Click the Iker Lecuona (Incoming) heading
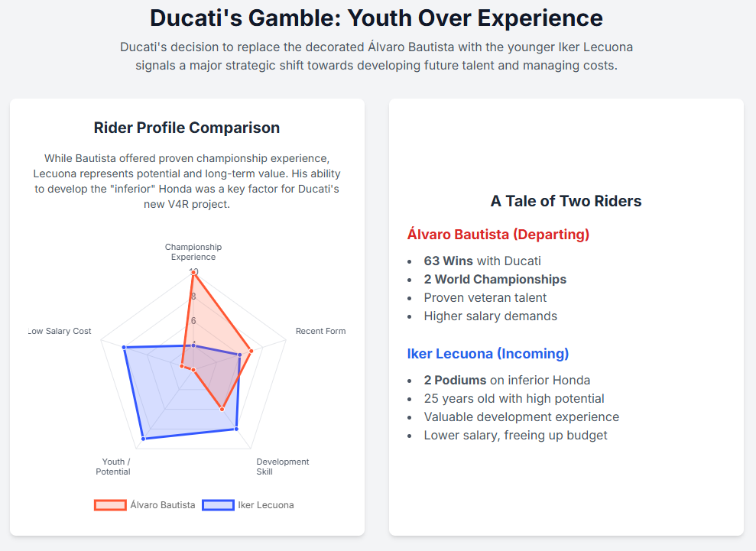The width and height of the screenshot is (756, 551). (488, 354)
